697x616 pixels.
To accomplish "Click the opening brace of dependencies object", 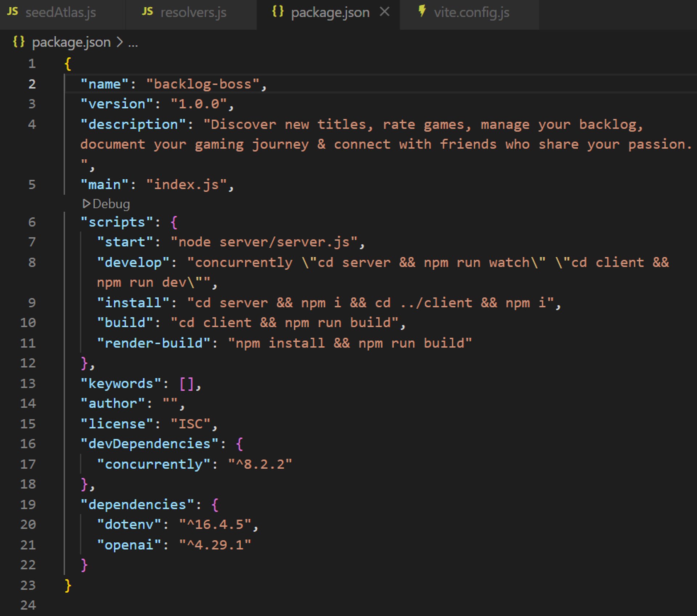I will pyautogui.click(x=215, y=505).
